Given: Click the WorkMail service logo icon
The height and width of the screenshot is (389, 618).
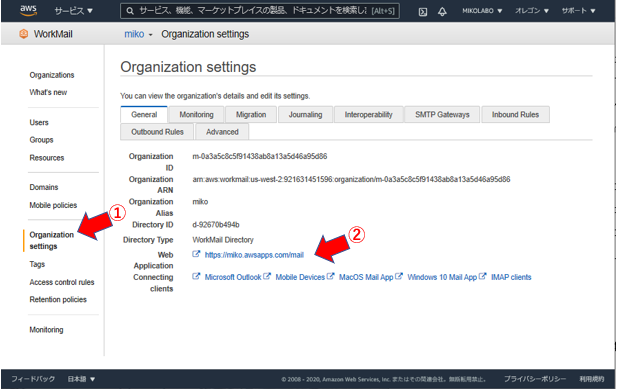Looking at the screenshot, I should coord(24,34).
